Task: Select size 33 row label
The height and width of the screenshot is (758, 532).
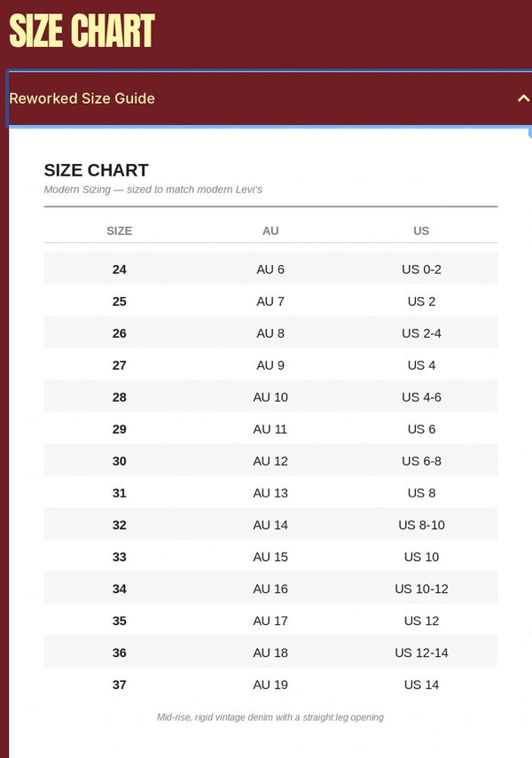Action: [120, 557]
